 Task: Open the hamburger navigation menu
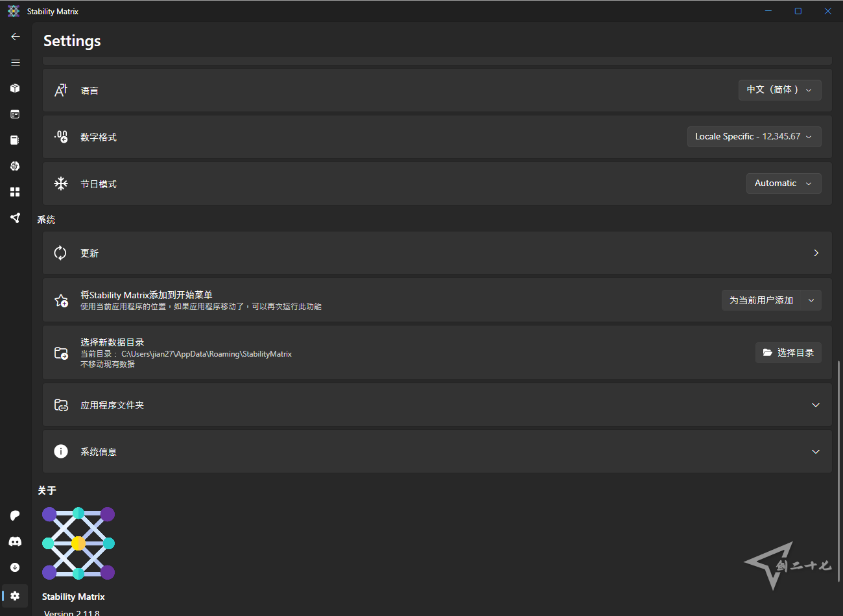[x=16, y=63]
